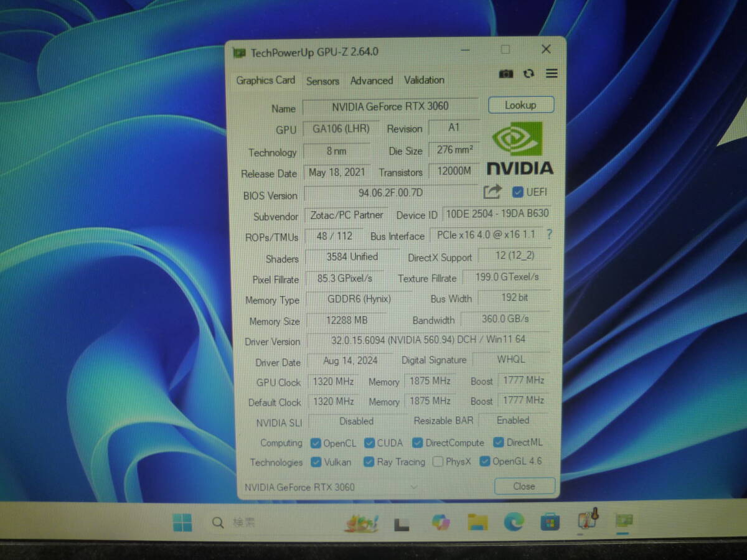
Task: Click the Bus Interface value PCIe x16 4.0
Action: point(486,235)
